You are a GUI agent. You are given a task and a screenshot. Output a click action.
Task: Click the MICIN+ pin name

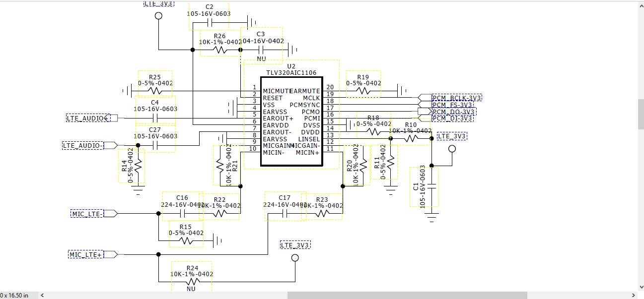(308, 153)
